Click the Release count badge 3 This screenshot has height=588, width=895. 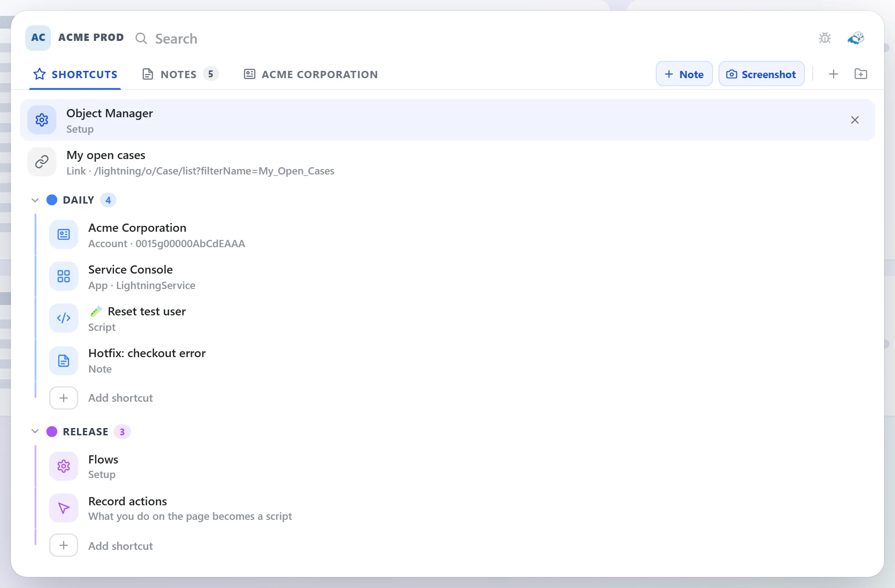tap(122, 432)
